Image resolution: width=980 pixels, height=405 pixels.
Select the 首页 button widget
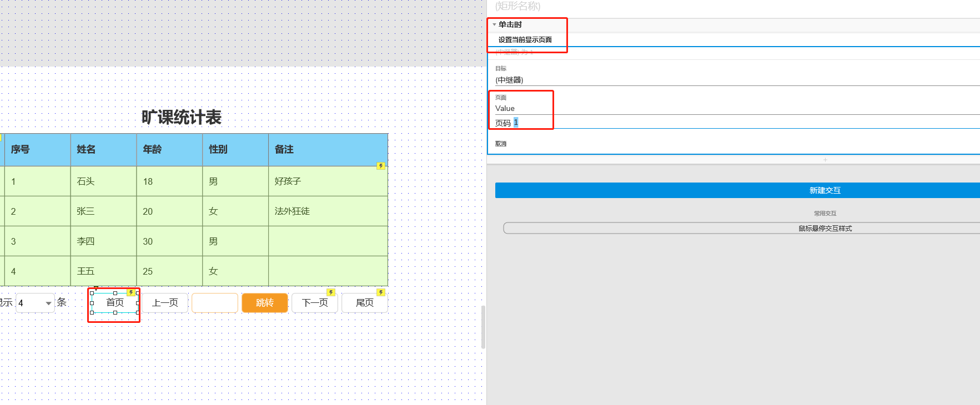[115, 302]
